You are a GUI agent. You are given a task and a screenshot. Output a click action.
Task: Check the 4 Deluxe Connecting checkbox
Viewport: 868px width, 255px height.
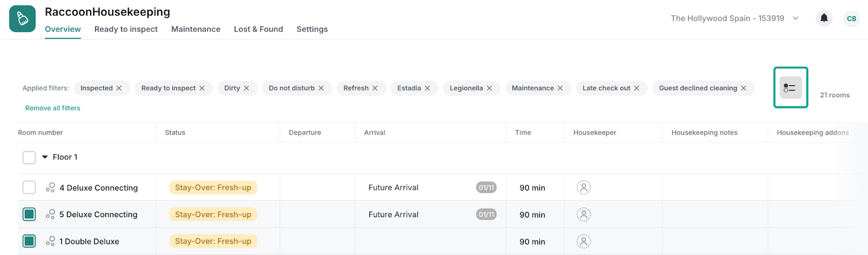29,187
